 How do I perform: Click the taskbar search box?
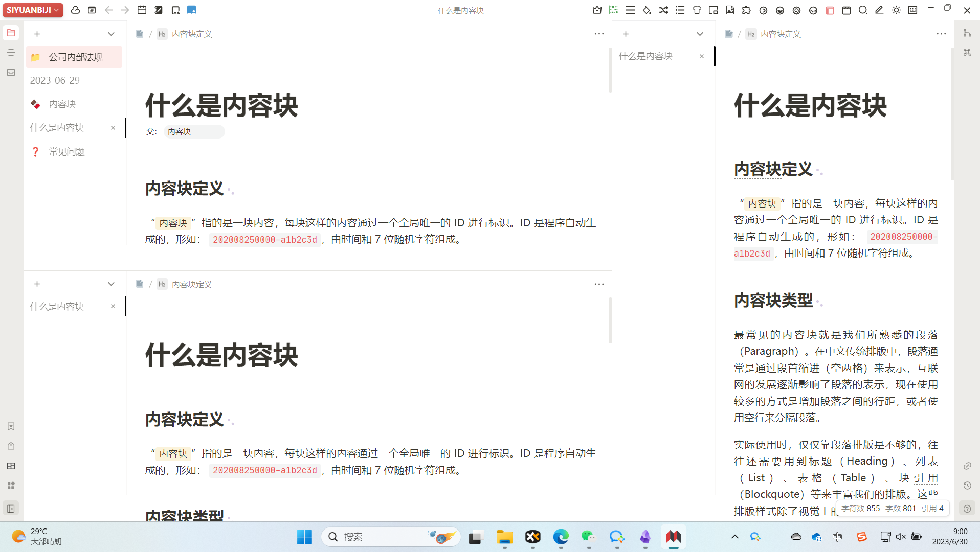click(391, 537)
